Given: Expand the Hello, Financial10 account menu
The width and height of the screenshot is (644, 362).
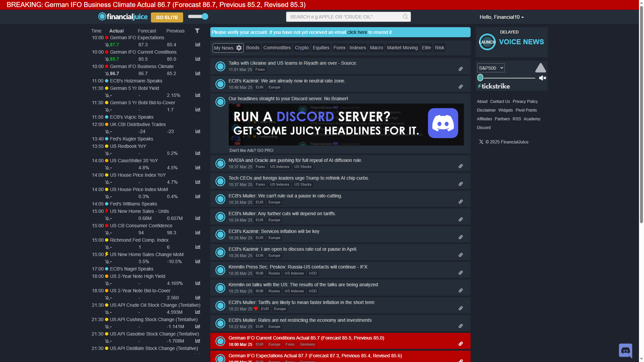Looking at the screenshot, I should pyautogui.click(x=501, y=17).
